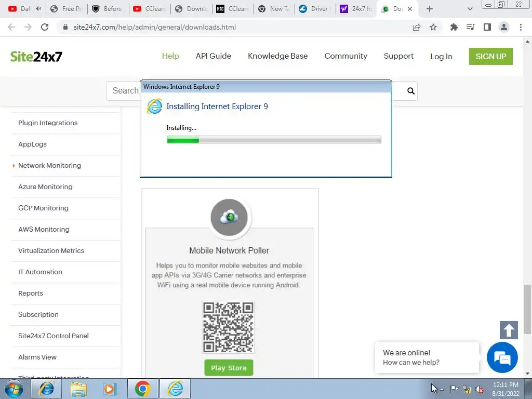Open the extensions puzzle icon

pyautogui.click(x=454, y=27)
